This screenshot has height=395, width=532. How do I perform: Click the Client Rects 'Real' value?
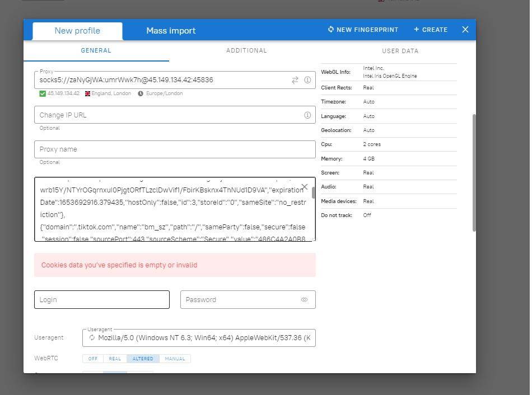(x=368, y=88)
